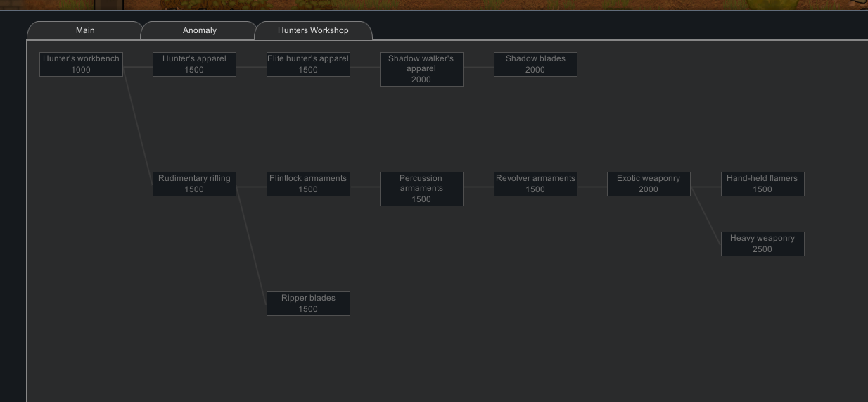Switch to the Main research tab
The height and width of the screenshot is (402, 868).
85,30
